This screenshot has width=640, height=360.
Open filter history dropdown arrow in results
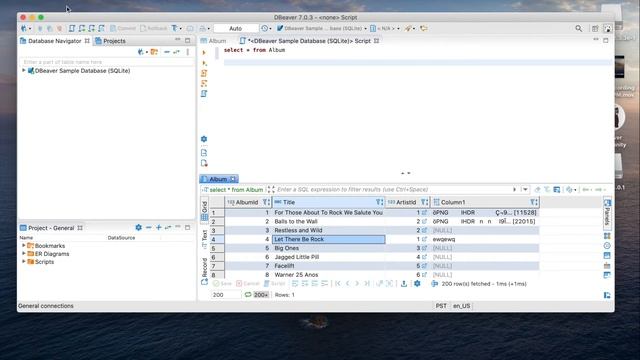[x=525, y=189]
